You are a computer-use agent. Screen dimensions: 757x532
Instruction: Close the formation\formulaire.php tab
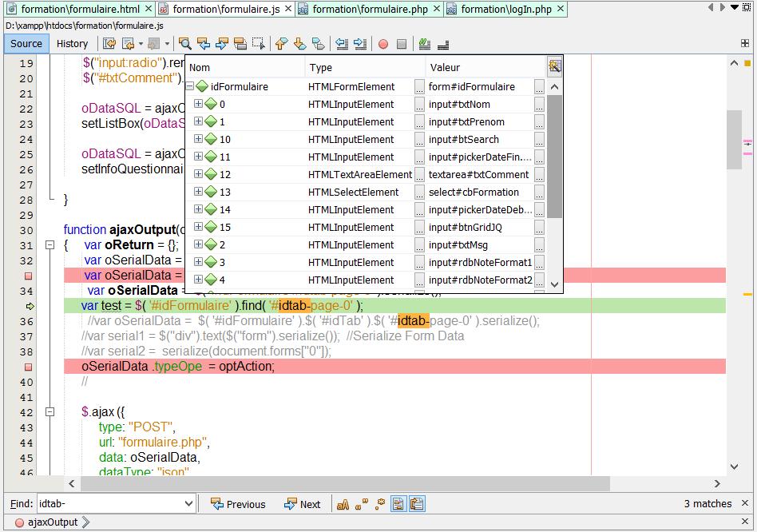(x=437, y=9)
